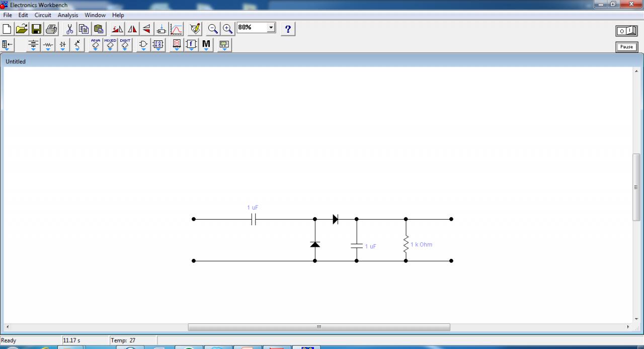Click the scroll right arrow
644x349 pixels.
628,327
